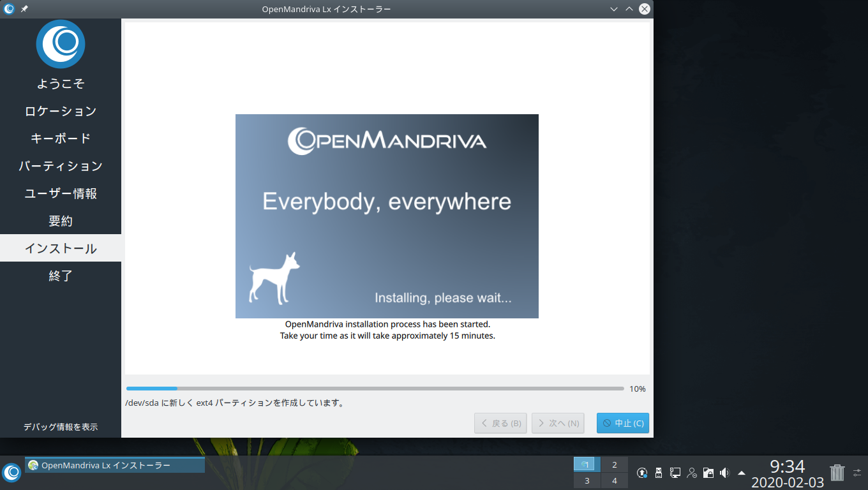Click the installation progress bar
Viewport: 868px width, 490px height.
tap(375, 389)
